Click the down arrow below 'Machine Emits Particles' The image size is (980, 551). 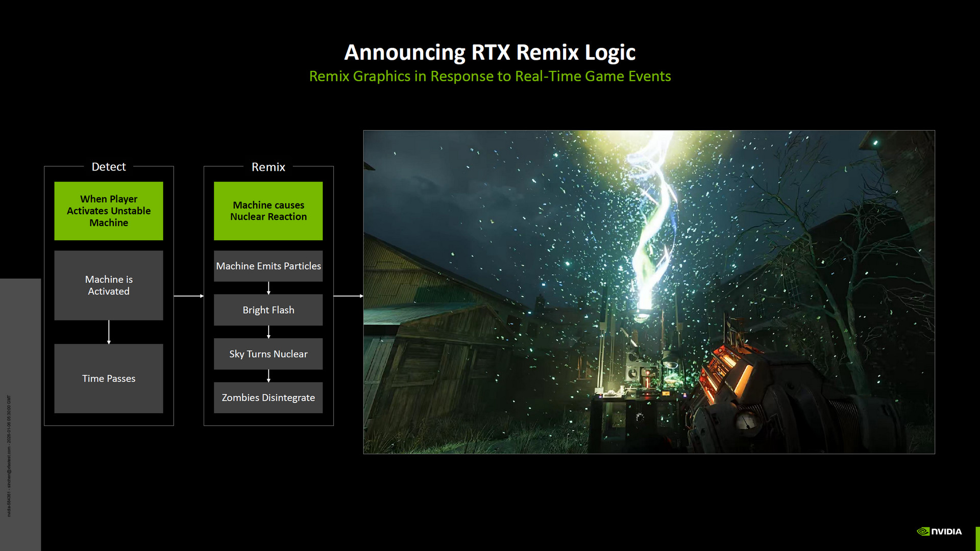pos(268,288)
